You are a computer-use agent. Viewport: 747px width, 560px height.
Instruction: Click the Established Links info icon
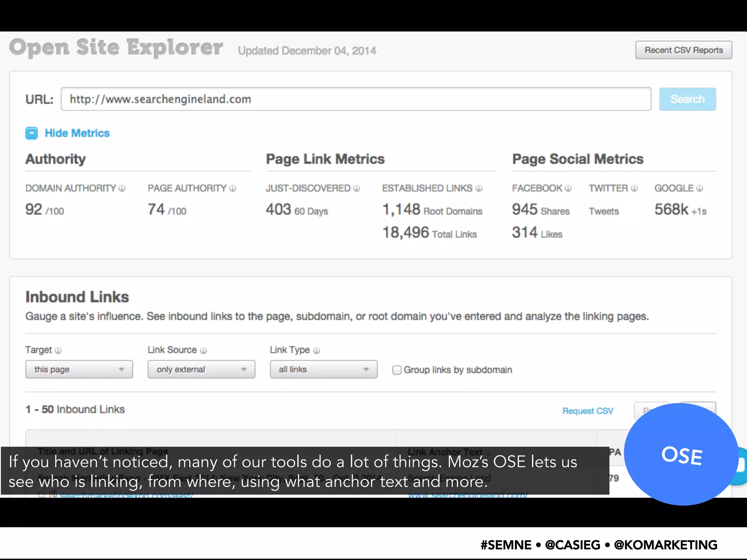[x=479, y=188]
